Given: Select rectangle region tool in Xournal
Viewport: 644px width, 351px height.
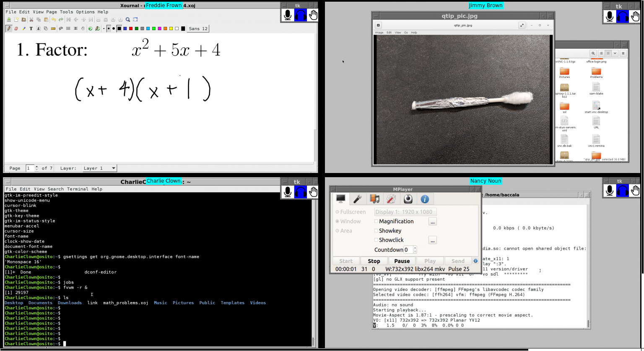Looking at the screenshot, I should pyautogui.click(x=68, y=28).
